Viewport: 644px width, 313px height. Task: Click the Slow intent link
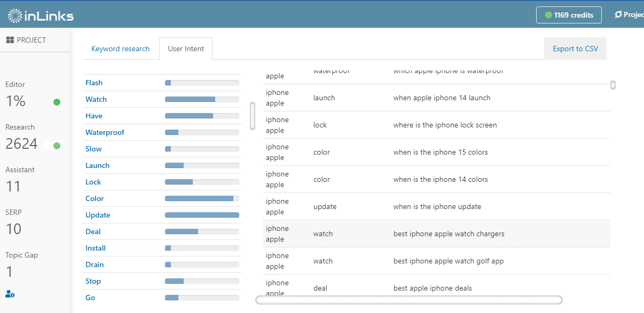pyautogui.click(x=93, y=149)
